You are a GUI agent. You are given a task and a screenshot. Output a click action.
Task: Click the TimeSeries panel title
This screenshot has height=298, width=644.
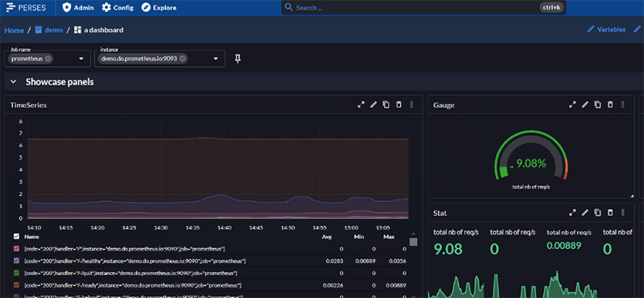click(x=28, y=106)
